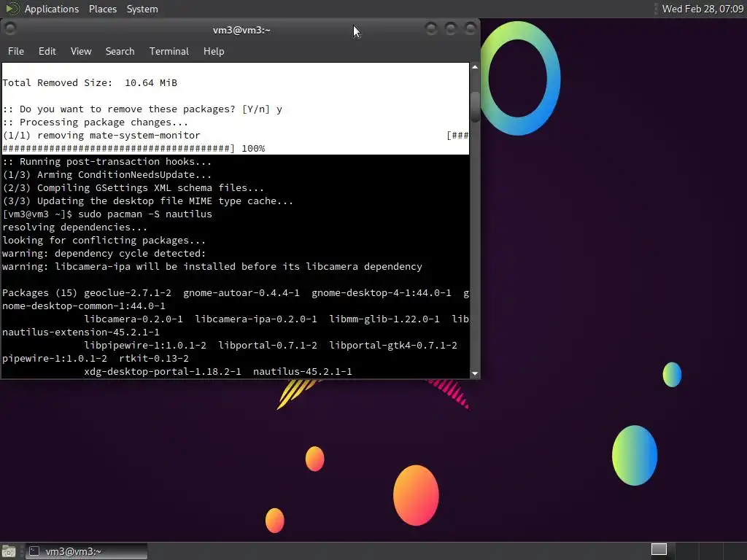Click the 'geoclue-2.7.1-2' package name
Viewport: 747px width, 560px height.
[x=128, y=293]
